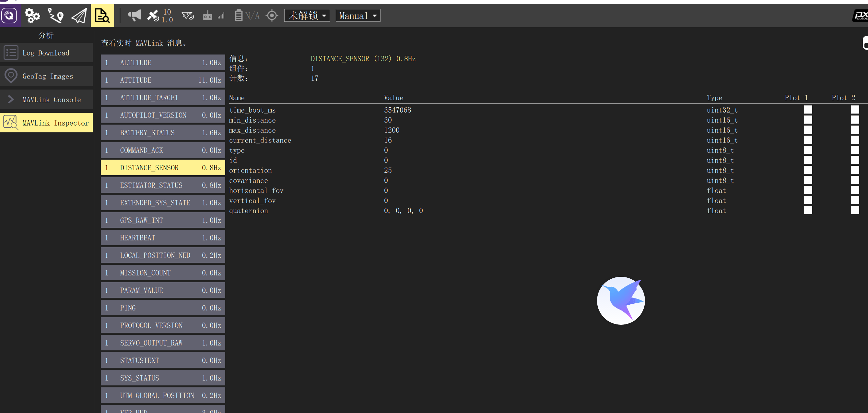Open the 未解锁 arm status dropdown
868x413 pixels.
307,16
